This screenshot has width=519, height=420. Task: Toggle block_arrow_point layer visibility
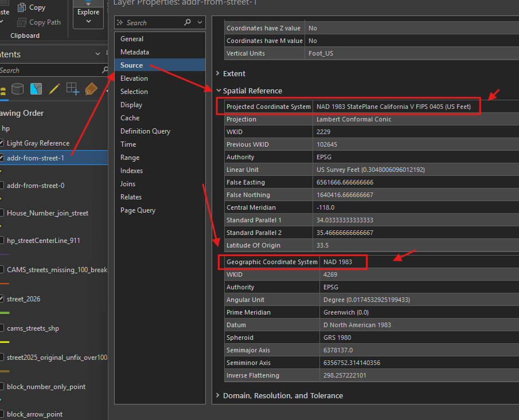pyautogui.click(x=1, y=414)
